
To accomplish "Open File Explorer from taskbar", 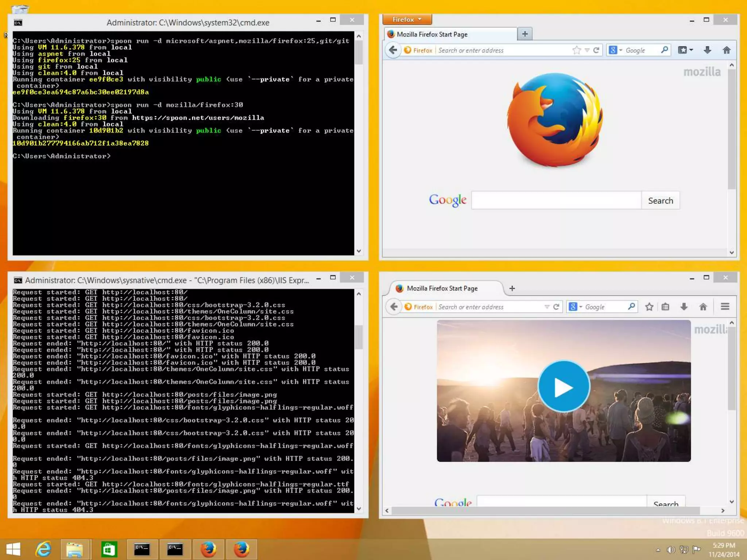I will click(74, 549).
